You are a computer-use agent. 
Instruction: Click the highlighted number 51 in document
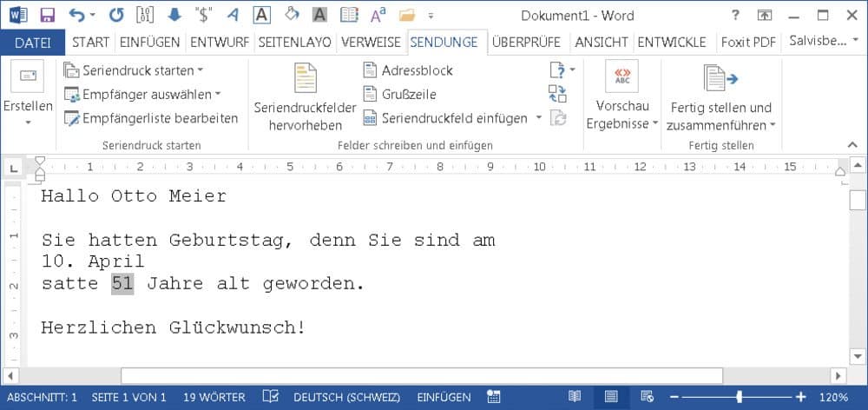122,284
